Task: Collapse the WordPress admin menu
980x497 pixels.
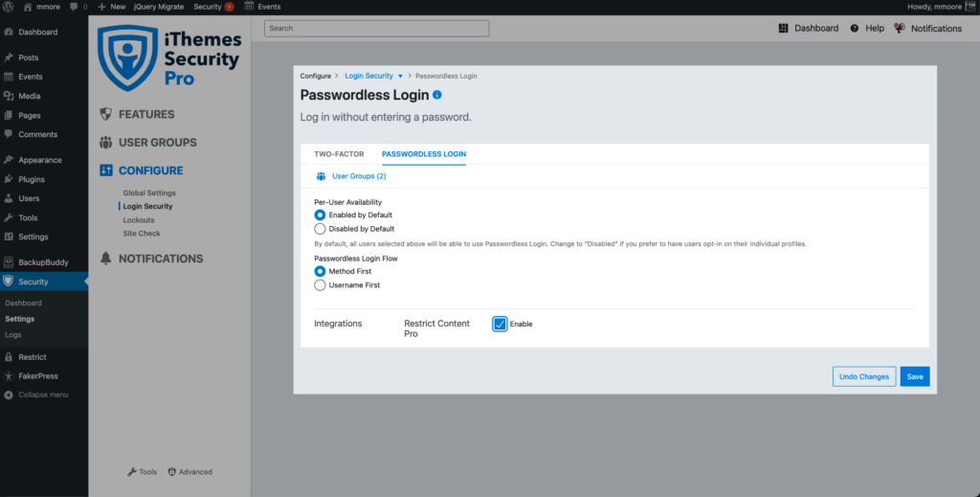Action: tap(36, 395)
